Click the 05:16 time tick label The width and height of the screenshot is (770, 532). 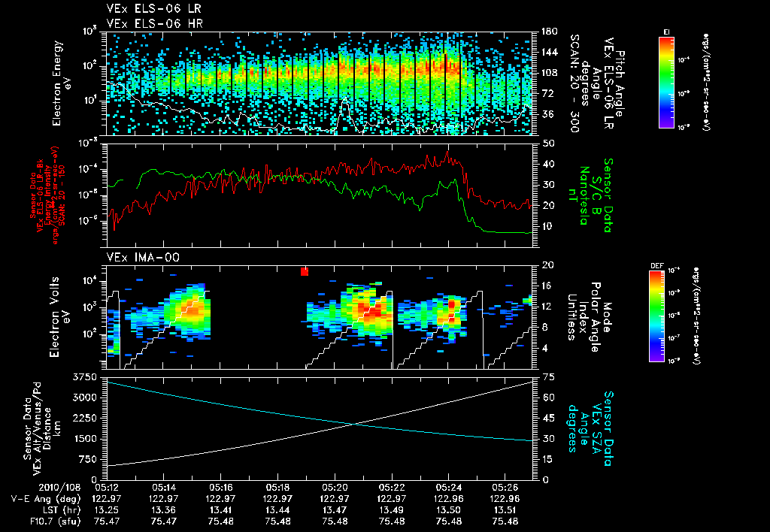221,488
